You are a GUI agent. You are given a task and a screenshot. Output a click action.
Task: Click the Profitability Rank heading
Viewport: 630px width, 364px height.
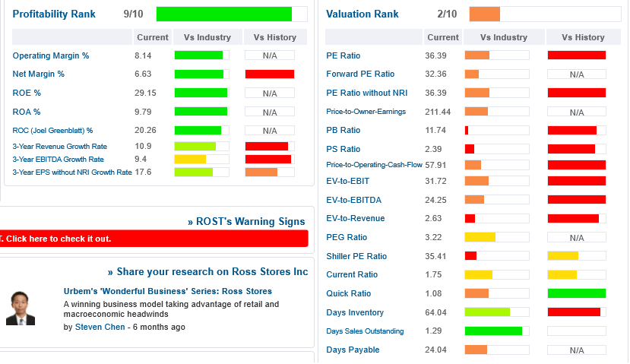click(x=54, y=14)
